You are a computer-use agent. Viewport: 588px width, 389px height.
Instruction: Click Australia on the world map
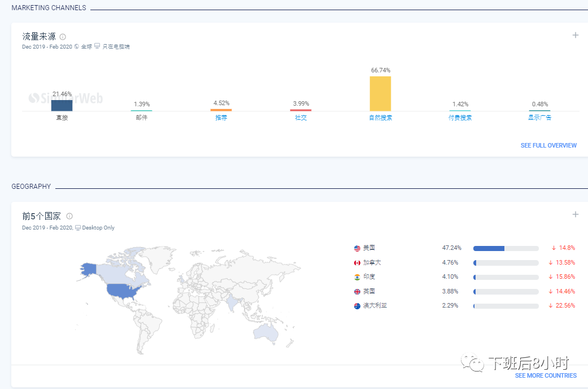(x=266, y=332)
